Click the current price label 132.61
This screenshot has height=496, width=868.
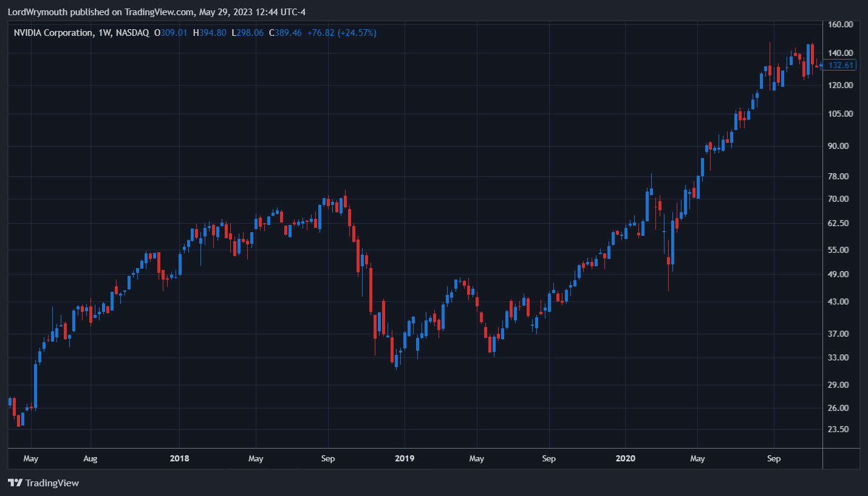click(x=841, y=65)
